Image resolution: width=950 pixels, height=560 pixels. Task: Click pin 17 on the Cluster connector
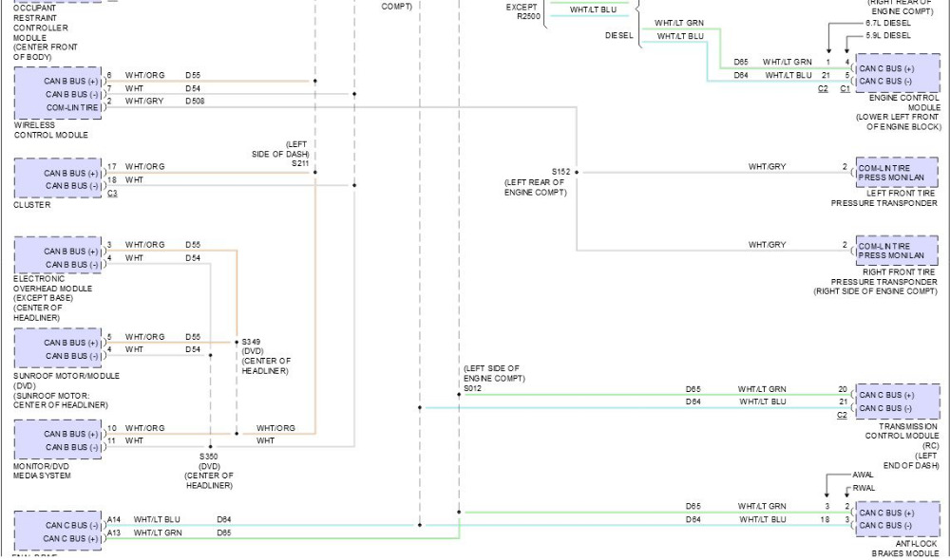111,166
